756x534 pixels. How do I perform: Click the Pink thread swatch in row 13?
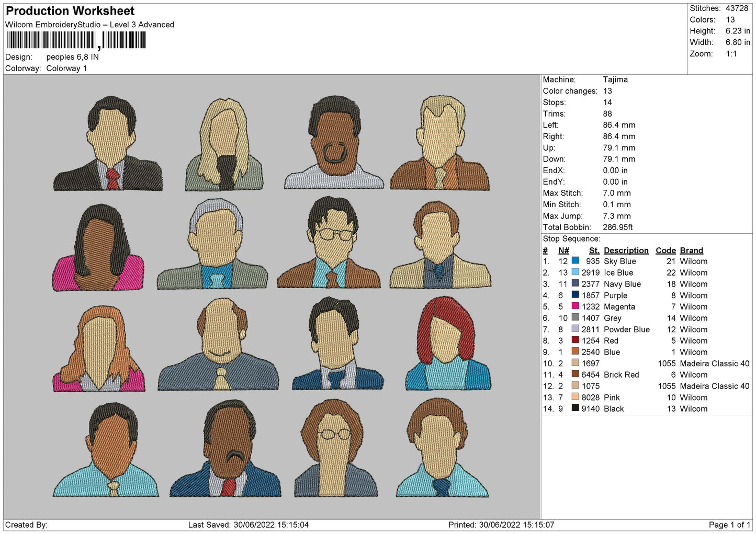(575, 397)
